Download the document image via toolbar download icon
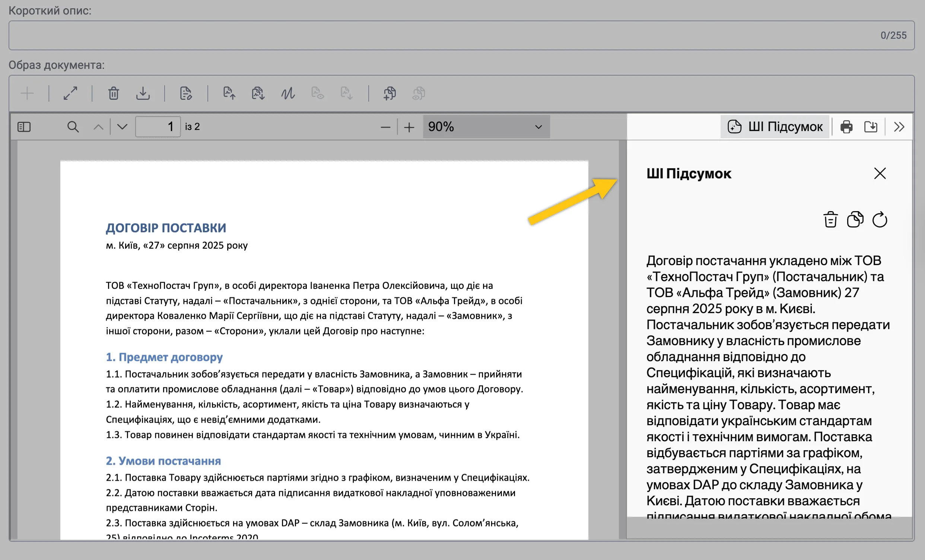Viewport: 925px width, 560px height. [143, 93]
